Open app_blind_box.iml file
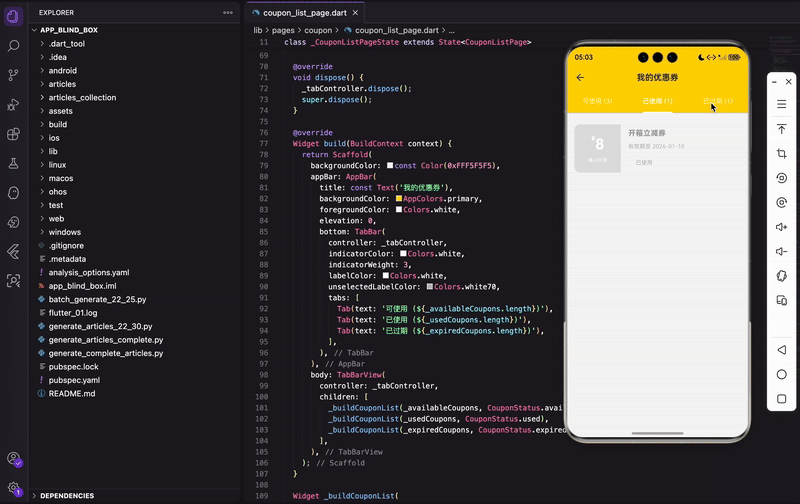 pos(82,286)
